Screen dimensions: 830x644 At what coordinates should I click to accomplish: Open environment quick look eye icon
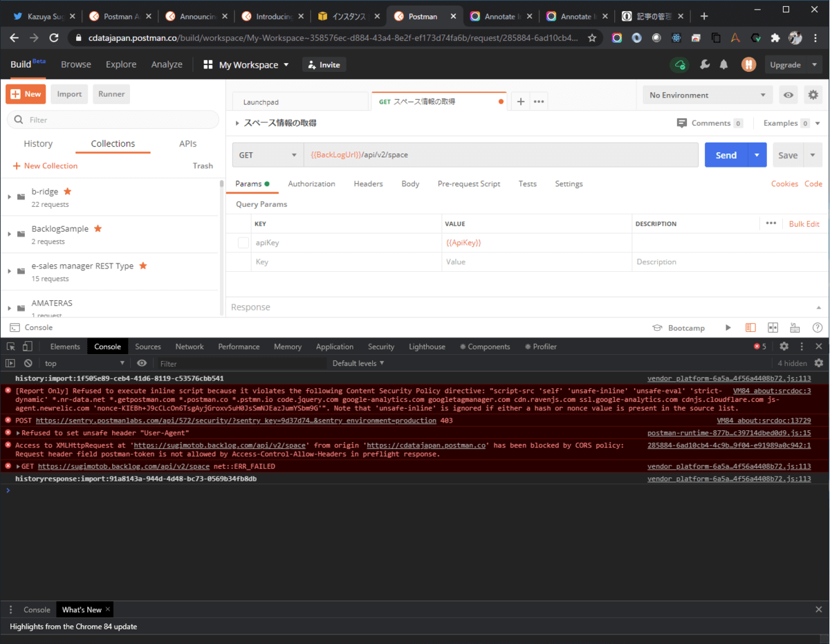[x=788, y=95]
